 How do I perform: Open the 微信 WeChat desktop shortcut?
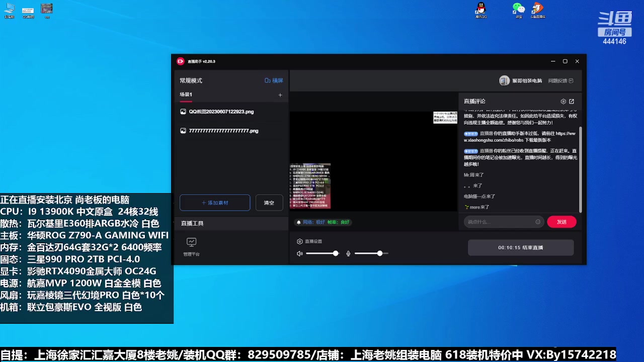pos(519,10)
